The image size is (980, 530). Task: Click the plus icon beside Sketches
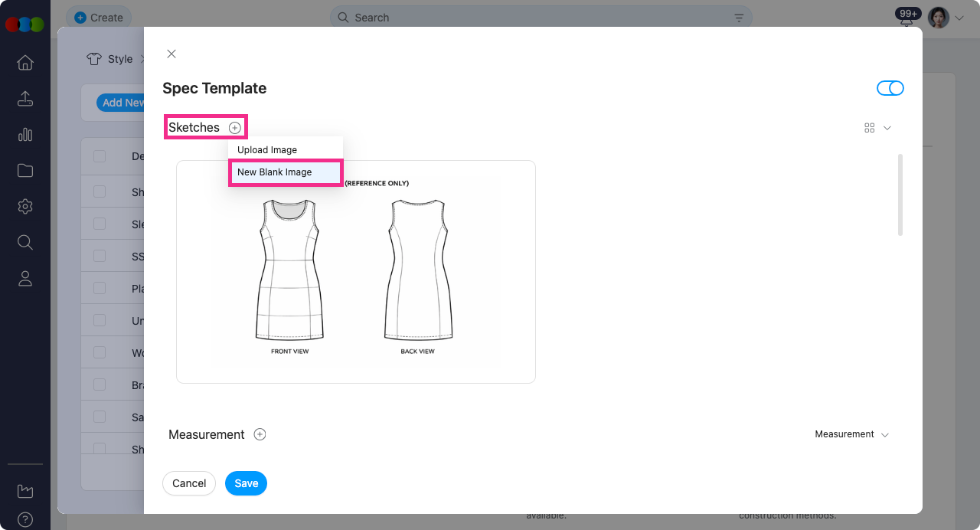tap(235, 128)
